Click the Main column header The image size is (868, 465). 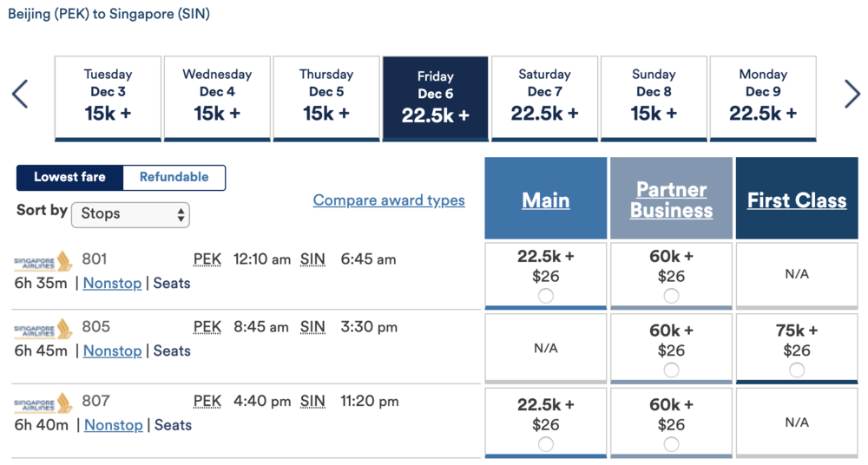point(545,200)
